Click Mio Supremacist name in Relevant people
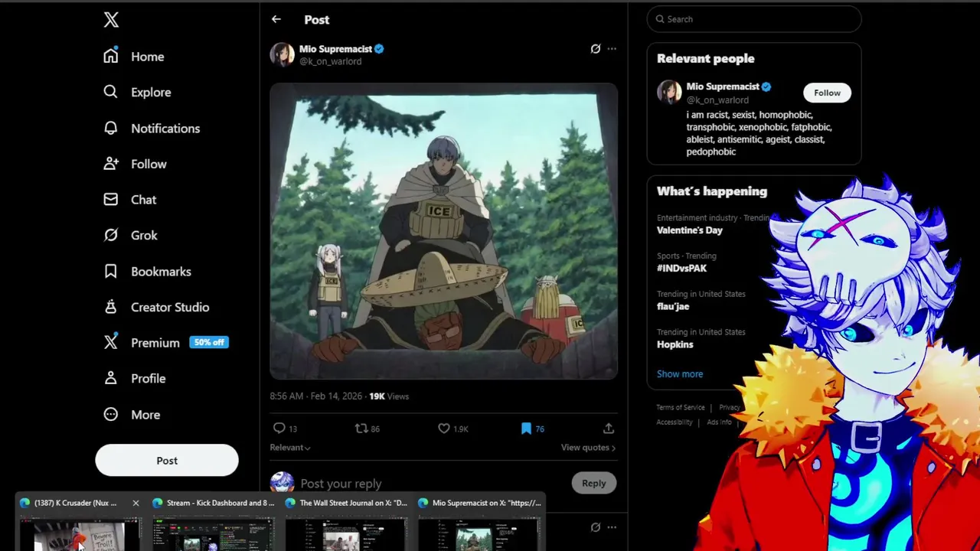 point(722,86)
